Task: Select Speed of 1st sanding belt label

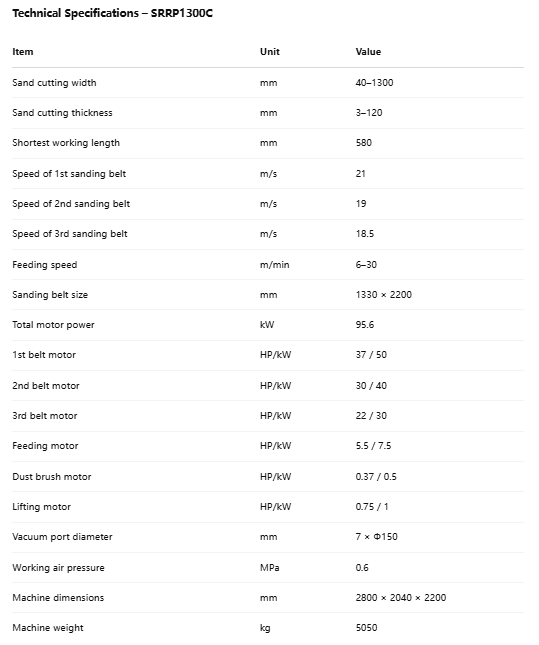Action: click(x=69, y=174)
